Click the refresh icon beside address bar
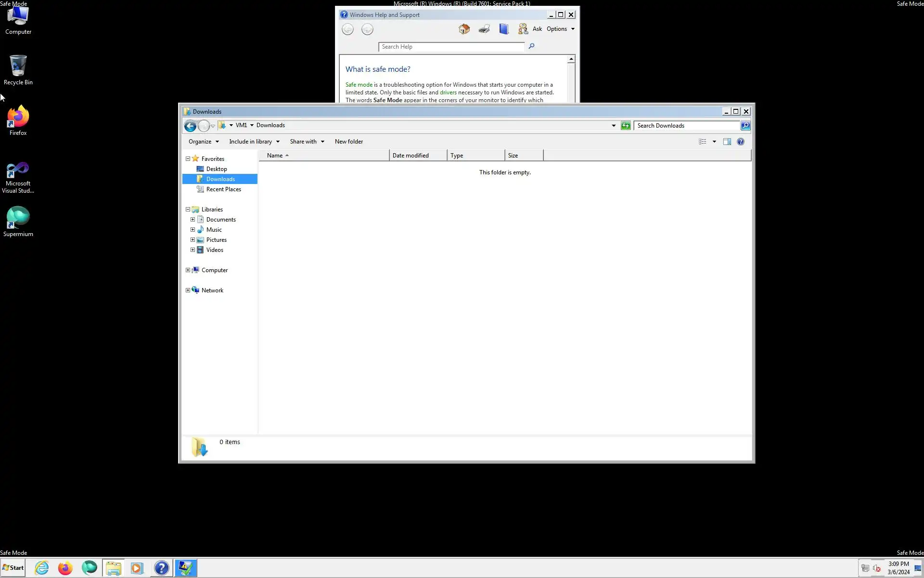The height and width of the screenshot is (578, 924). tap(625, 126)
